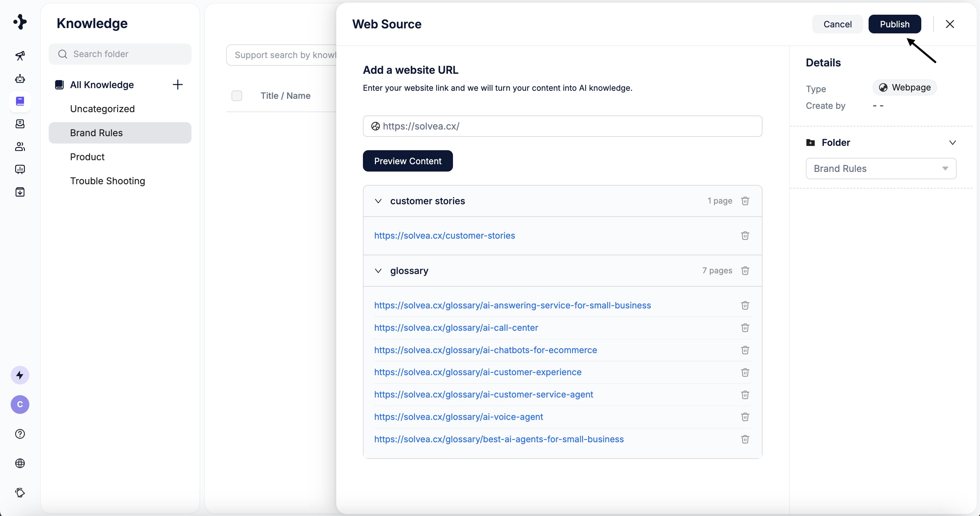The height and width of the screenshot is (516, 980).
Task: Click the '1 page' count label
Action: (x=720, y=201)
